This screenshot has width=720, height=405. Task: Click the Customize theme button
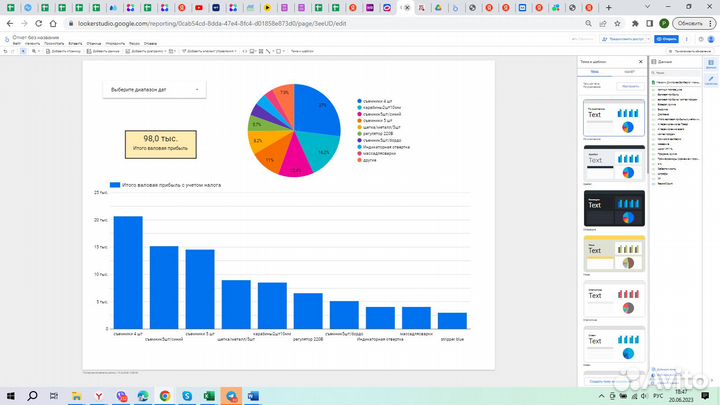[x=629, y=86]
